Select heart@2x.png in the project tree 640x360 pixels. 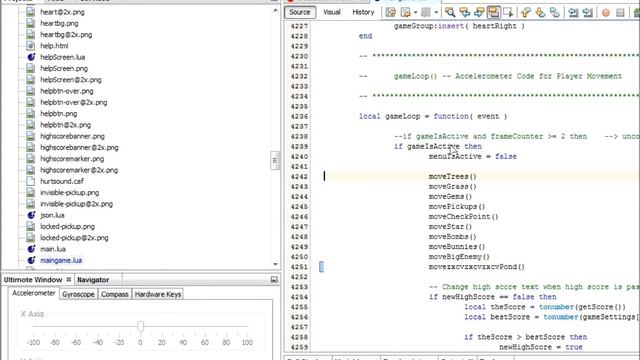62,12
